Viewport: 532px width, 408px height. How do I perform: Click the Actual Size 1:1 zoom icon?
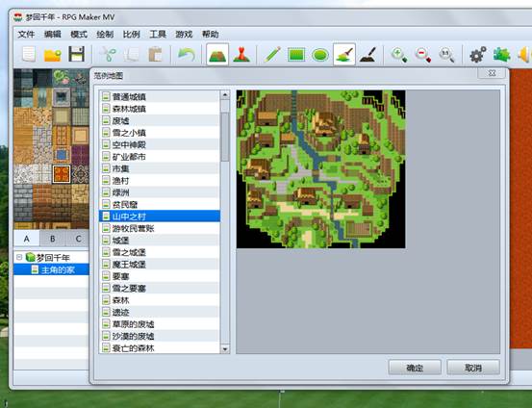tap(446, 55)
